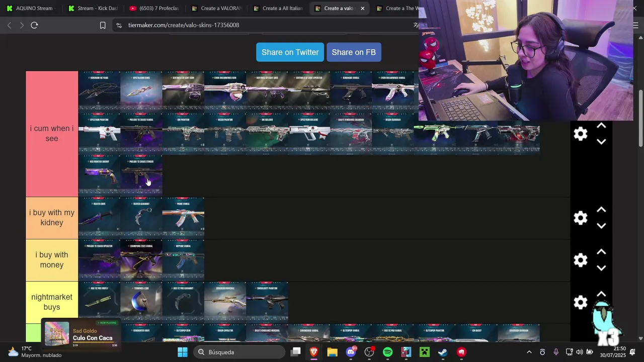The image size is (644, 362).
Task: Open the Windows Start menu
Action: [x=183, y=352]
